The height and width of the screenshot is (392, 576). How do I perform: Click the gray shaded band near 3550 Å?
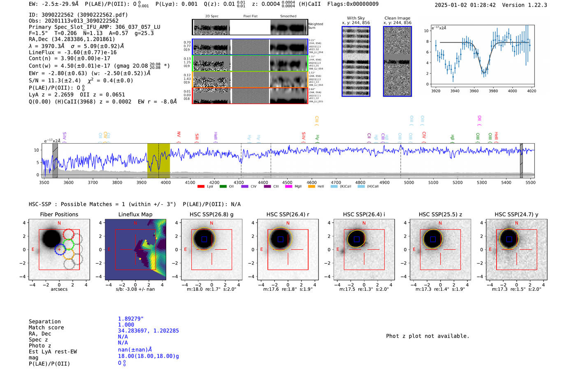(55, 160)
